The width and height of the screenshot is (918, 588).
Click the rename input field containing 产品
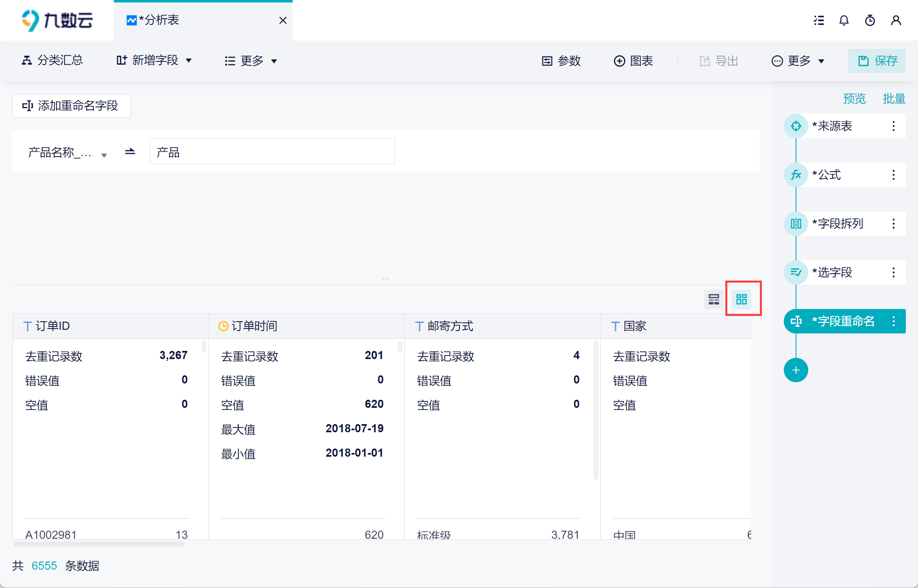tap(272, 152)
